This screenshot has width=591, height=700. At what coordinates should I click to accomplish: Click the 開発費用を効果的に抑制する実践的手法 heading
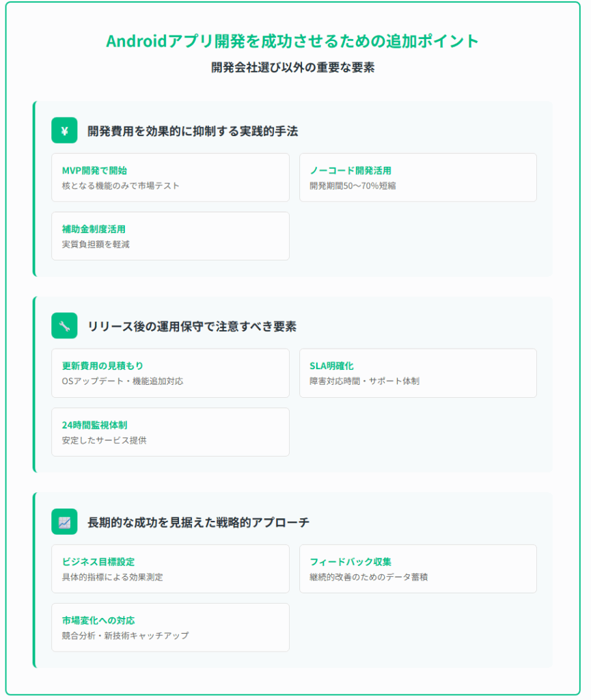tap(193, 131)
